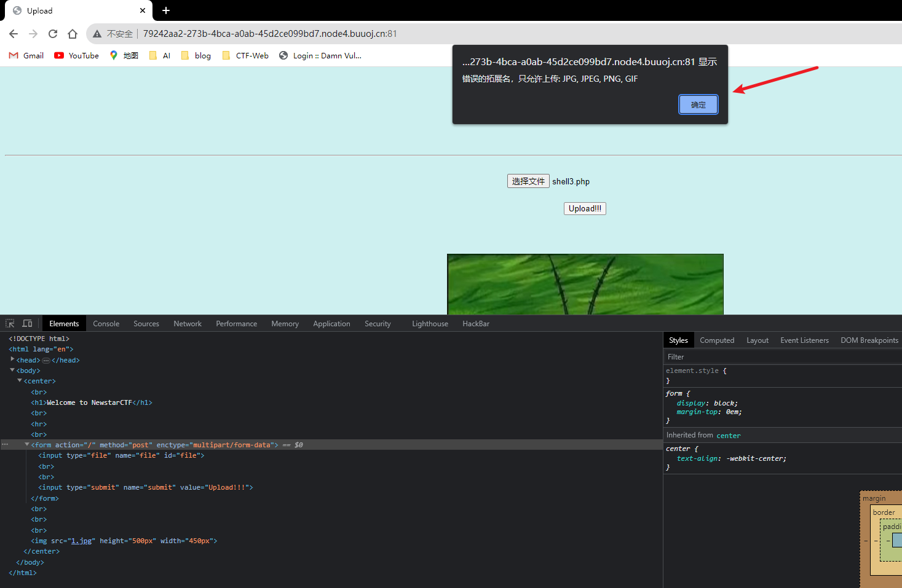The height and width of the screenshot is (588, 902).
Task: Select the file input element line
Action: [x=121, y=455]
